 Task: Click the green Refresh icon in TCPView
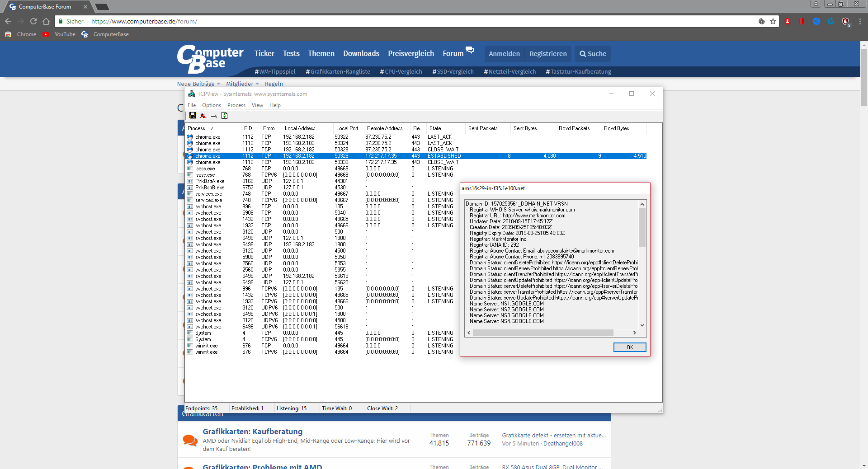[225, 116]
